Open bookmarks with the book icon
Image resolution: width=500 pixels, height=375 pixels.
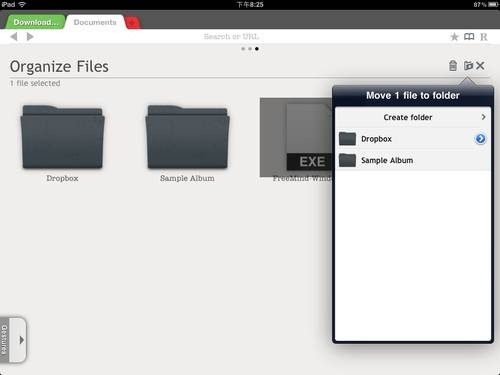[x=469, y=37]
